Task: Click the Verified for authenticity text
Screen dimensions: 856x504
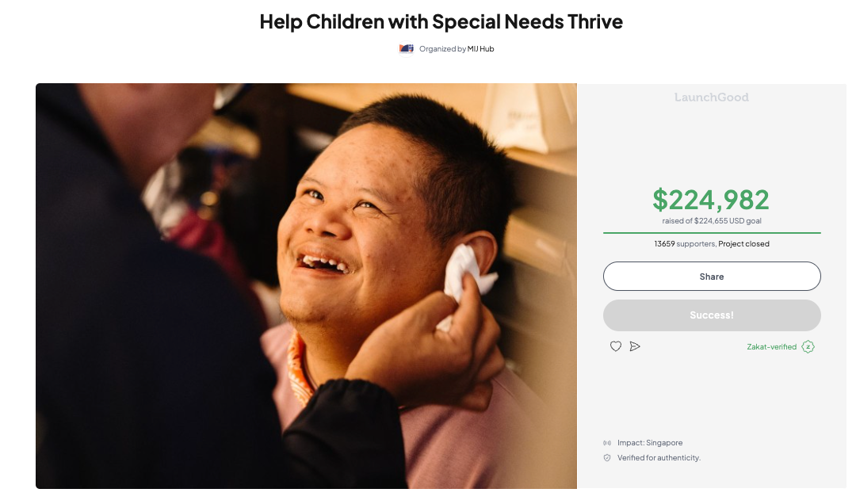Action: [x=659, y=457]
